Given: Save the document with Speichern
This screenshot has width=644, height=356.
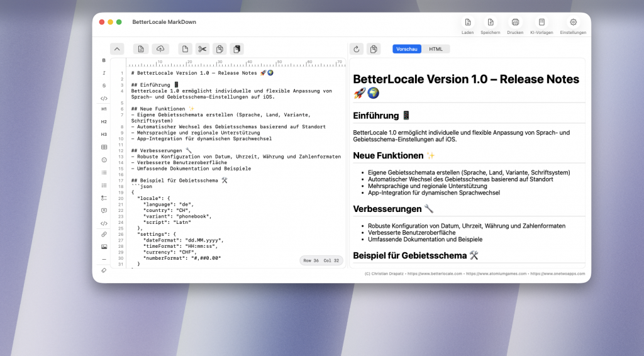Looking at the screenshot, I should click(491, 25).
